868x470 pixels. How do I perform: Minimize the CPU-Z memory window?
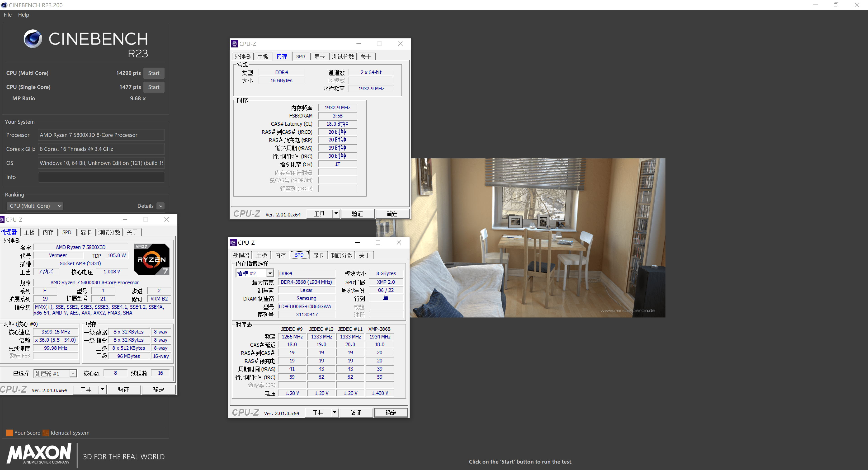359,44
